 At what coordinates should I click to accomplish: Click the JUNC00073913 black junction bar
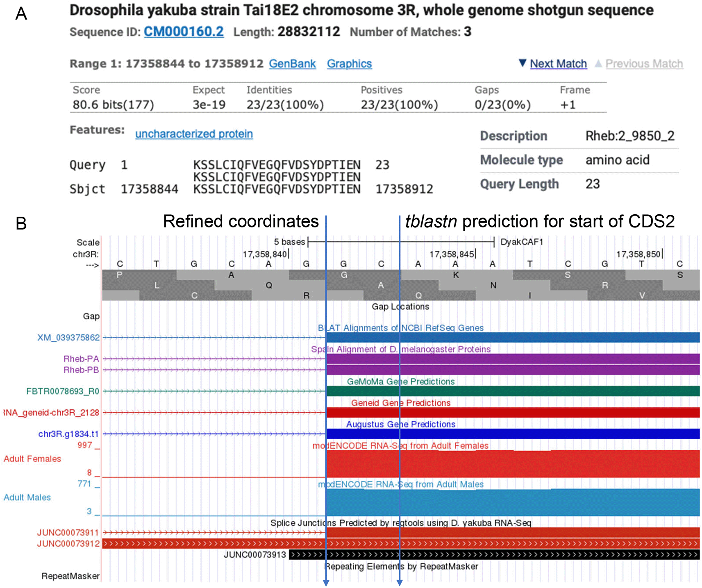pyautogui.click(x=492, y=555)
